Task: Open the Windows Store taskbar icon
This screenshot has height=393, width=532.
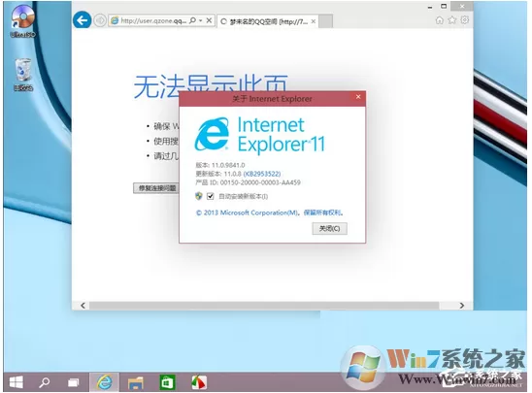Action: (167, 382)
